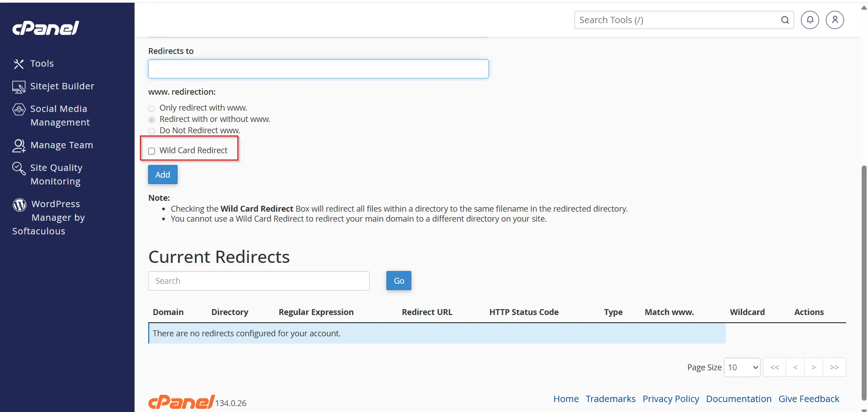Click the Sitejet Builder monitor icon
The height and width of the screenshot is (412, 868).
(19, 87)
